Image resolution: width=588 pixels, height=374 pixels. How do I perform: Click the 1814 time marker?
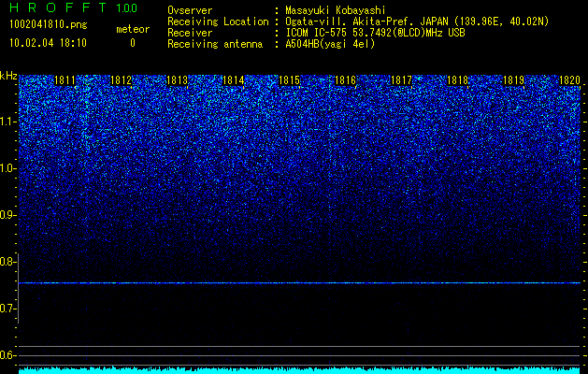click(234, 80)
